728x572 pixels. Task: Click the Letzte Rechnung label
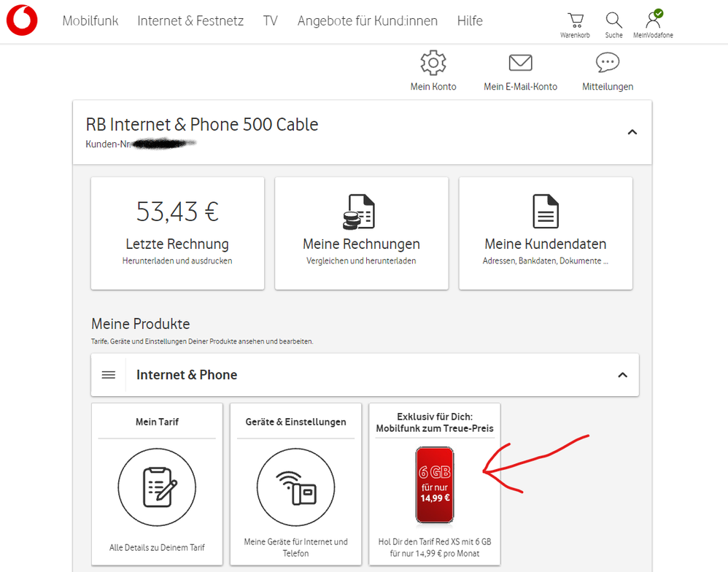(x=177, y=244)
